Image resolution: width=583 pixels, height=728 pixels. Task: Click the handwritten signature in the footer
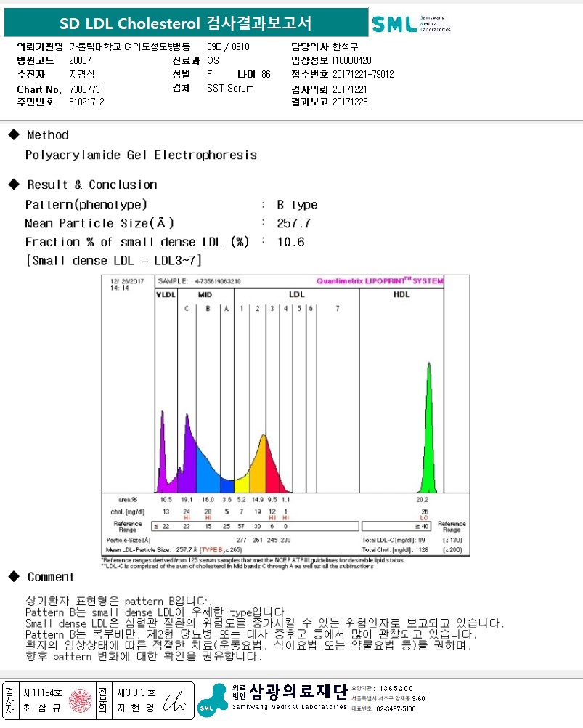click(x=174, y=702)
